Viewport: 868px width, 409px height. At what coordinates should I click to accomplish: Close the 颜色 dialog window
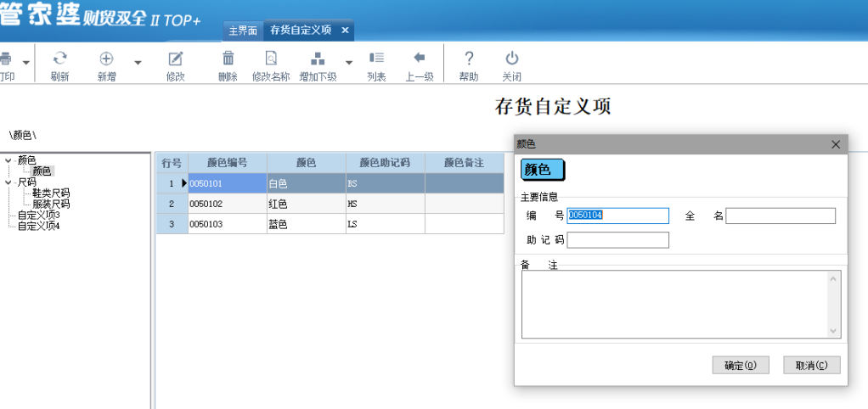836,145
